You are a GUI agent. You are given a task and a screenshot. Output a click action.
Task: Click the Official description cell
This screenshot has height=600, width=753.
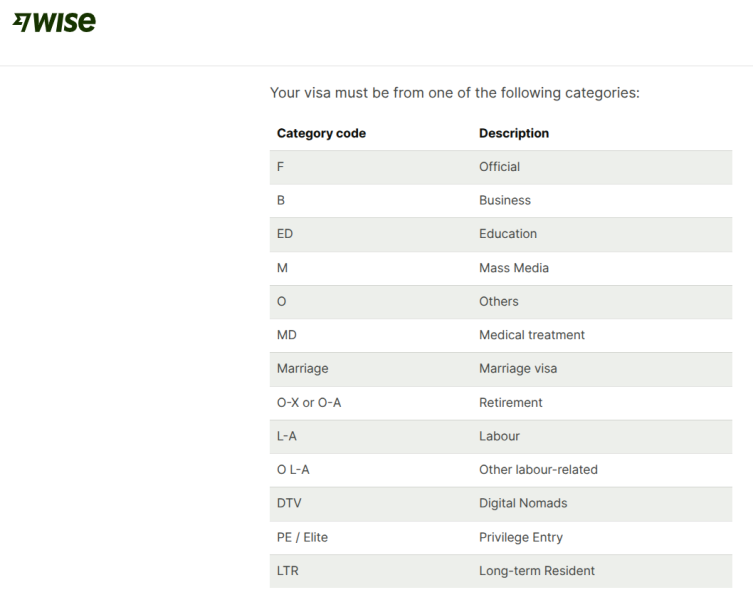click(499, 167)
